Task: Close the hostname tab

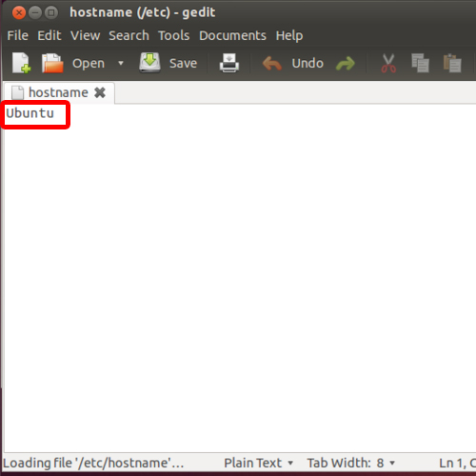Action: coord(100,92)
